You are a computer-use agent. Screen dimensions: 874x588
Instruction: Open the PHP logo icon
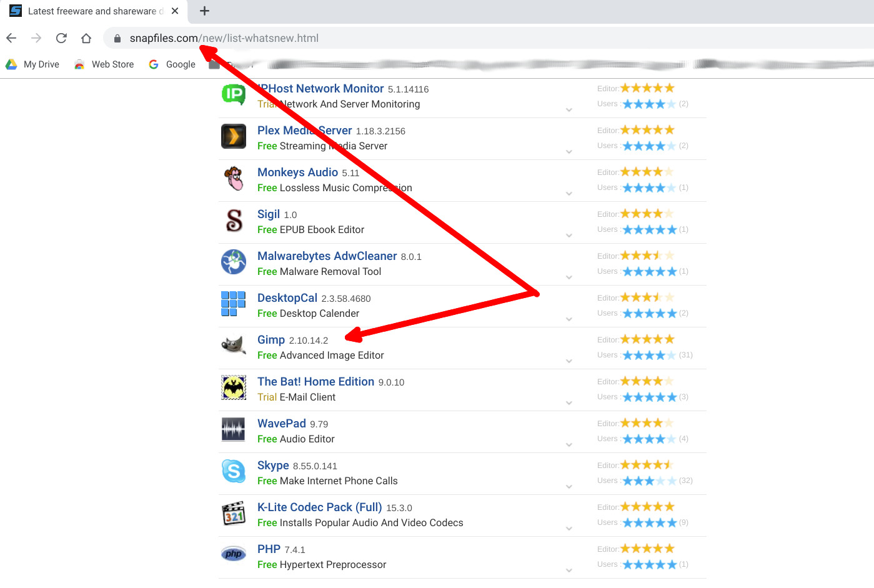234,554
